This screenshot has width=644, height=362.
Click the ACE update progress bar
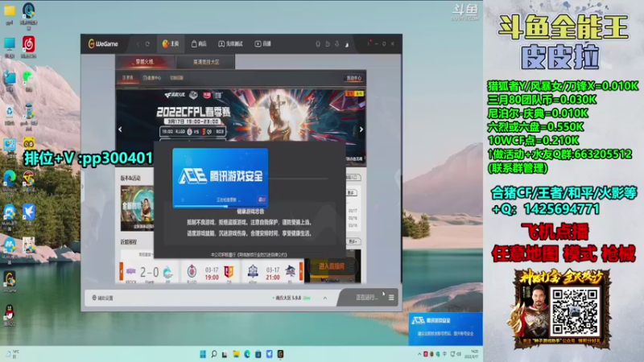[x=220, y=206]
